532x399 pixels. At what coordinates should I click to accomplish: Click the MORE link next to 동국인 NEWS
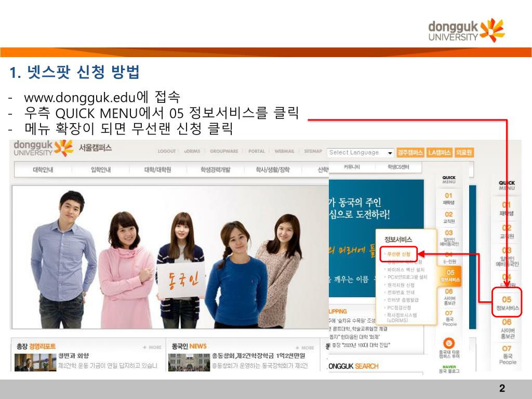click(x=304, y=348)
